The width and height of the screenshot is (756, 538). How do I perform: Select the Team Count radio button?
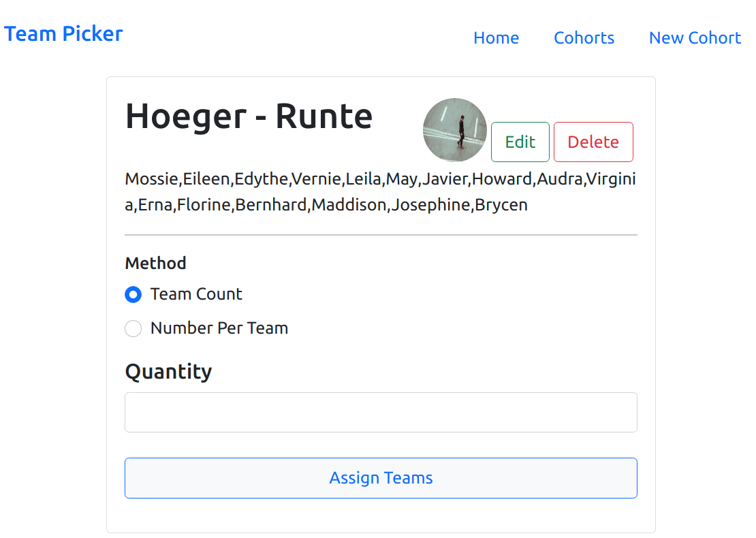tap(133, 294)
